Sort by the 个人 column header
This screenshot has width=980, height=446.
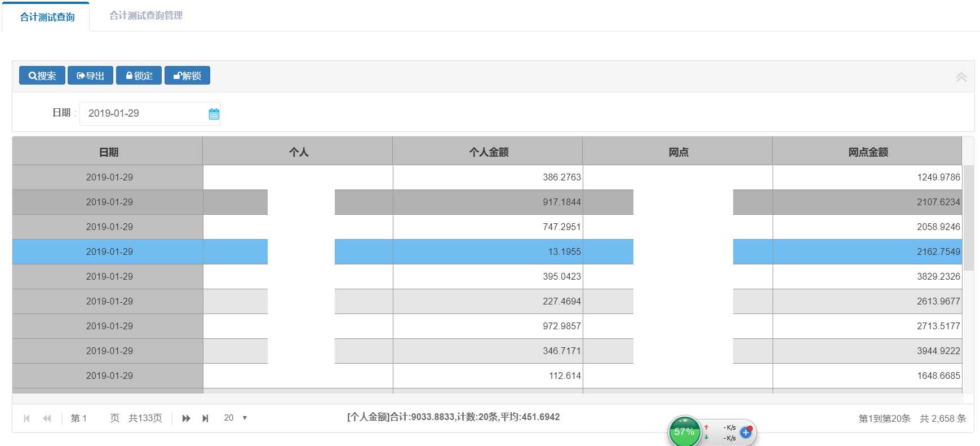[x=298, y=152]
